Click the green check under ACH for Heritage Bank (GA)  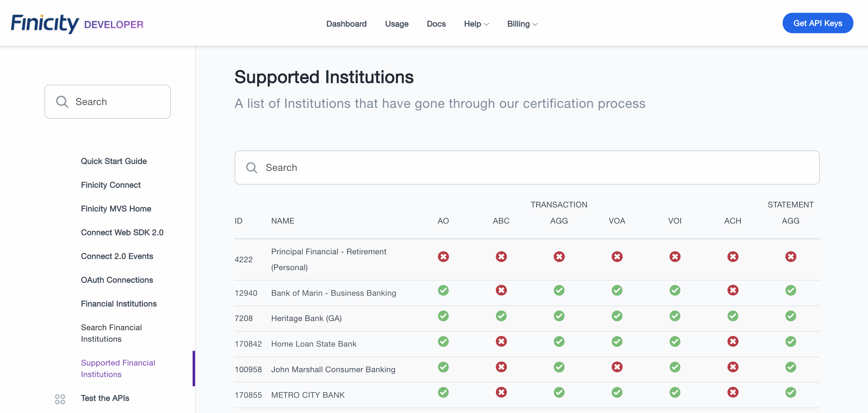(x=733, y=316)
